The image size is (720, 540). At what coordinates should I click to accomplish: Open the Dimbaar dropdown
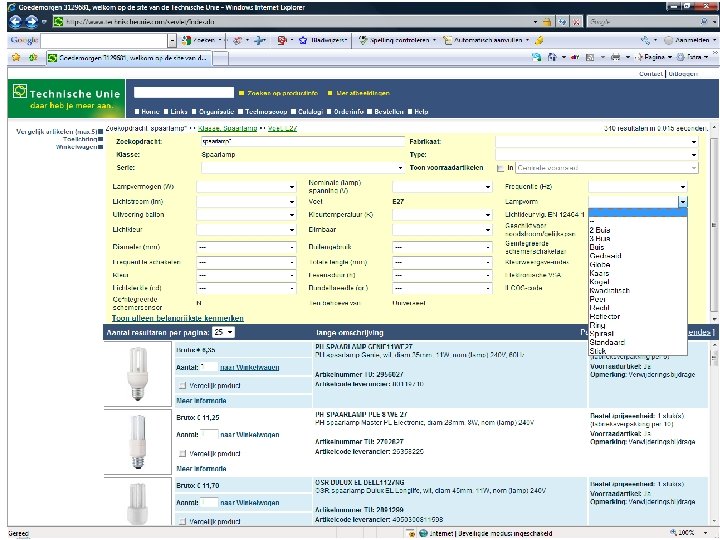coord(442,229)
